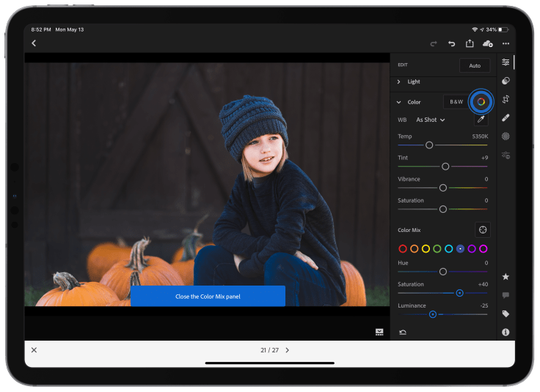
Task: Open the Versions sliders icon in sidebar
Action: 506,155
